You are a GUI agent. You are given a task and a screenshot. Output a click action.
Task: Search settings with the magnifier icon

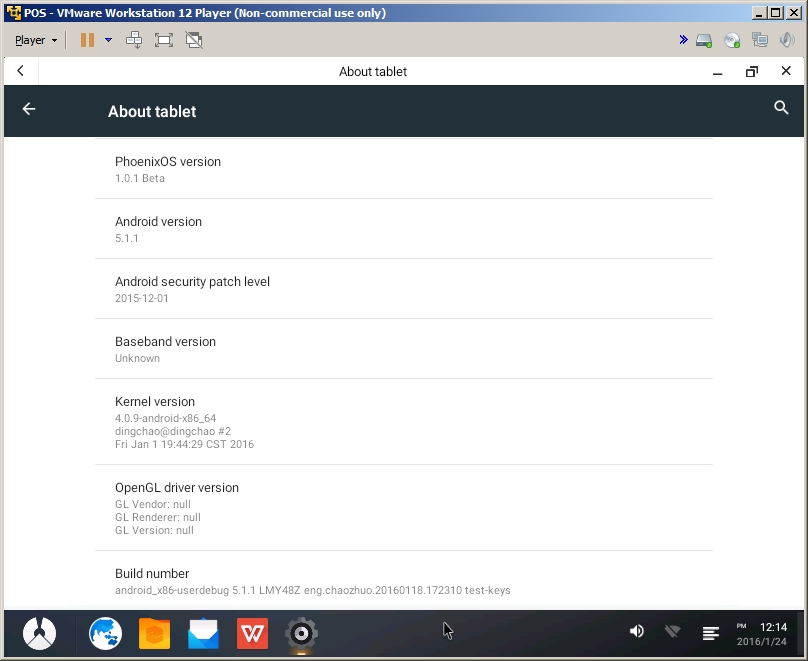[781, 108]
